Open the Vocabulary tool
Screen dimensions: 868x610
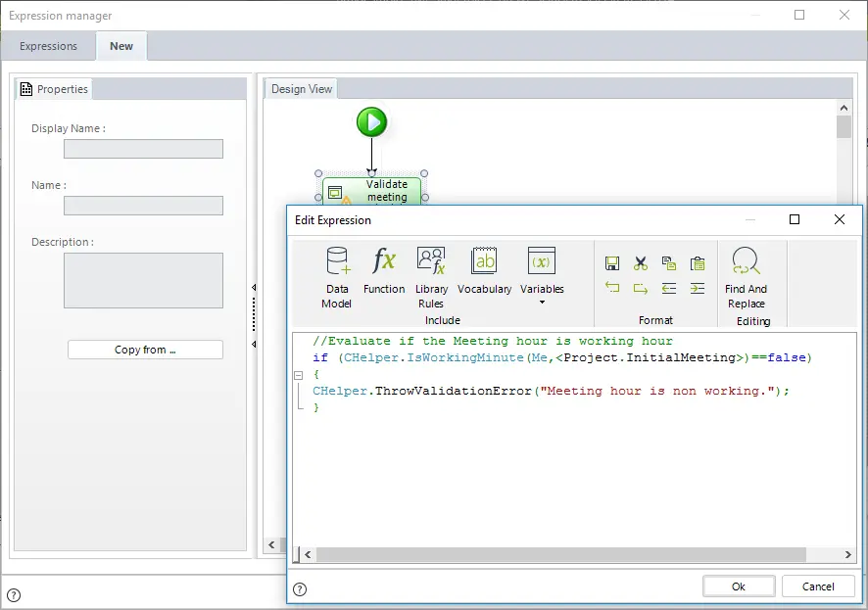tap(484, 270)
